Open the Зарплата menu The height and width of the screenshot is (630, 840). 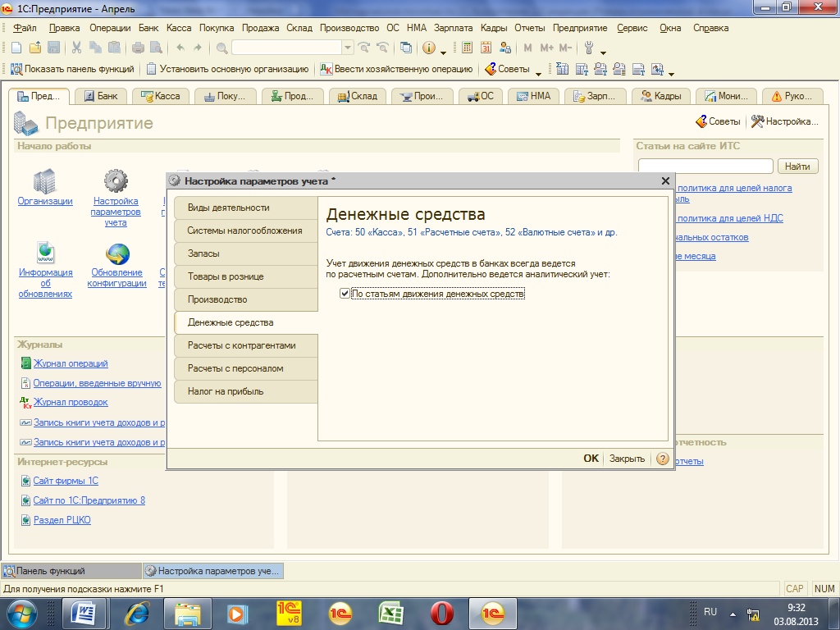pos(453,28)
